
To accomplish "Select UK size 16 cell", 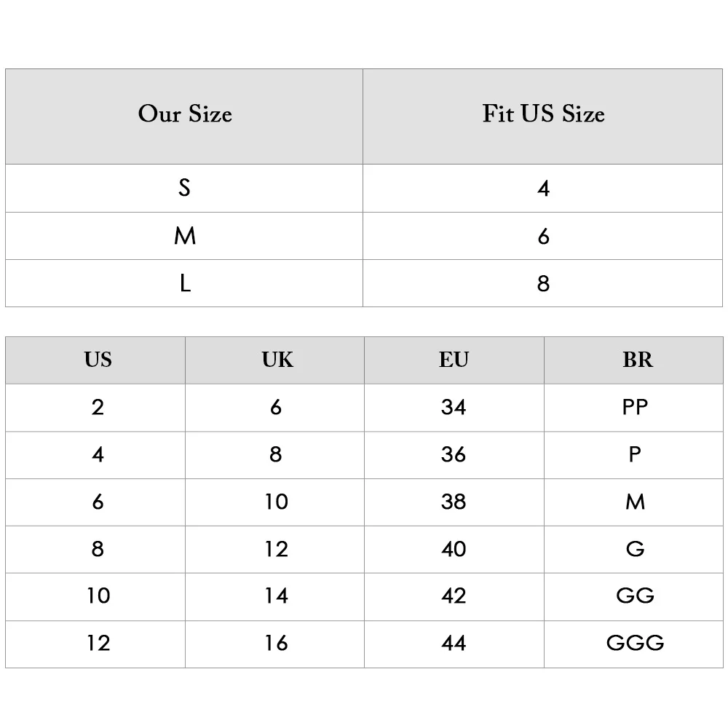I will pyautogui.click(x=276, y=643).
